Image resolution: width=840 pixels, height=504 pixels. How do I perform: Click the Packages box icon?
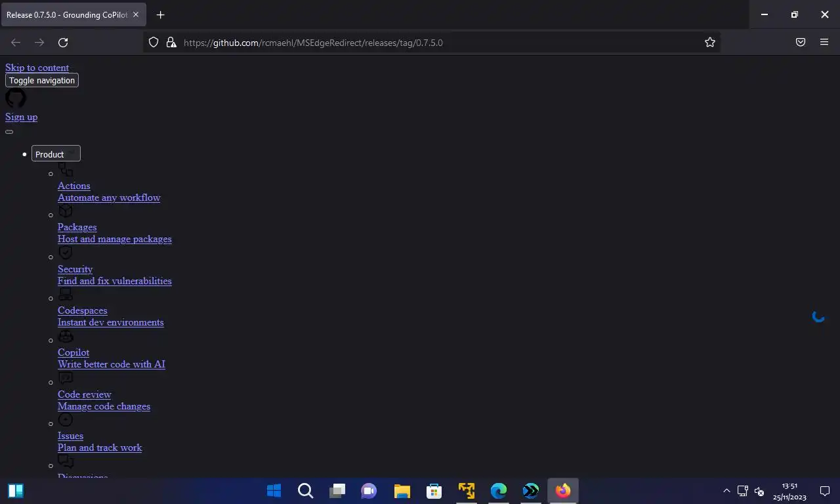tap(66, 211)
